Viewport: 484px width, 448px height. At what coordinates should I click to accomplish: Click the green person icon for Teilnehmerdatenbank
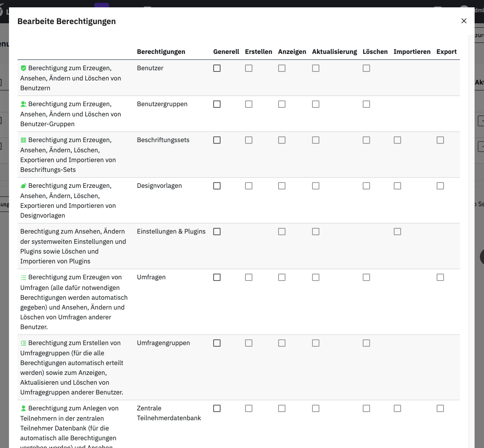point(23,408)
